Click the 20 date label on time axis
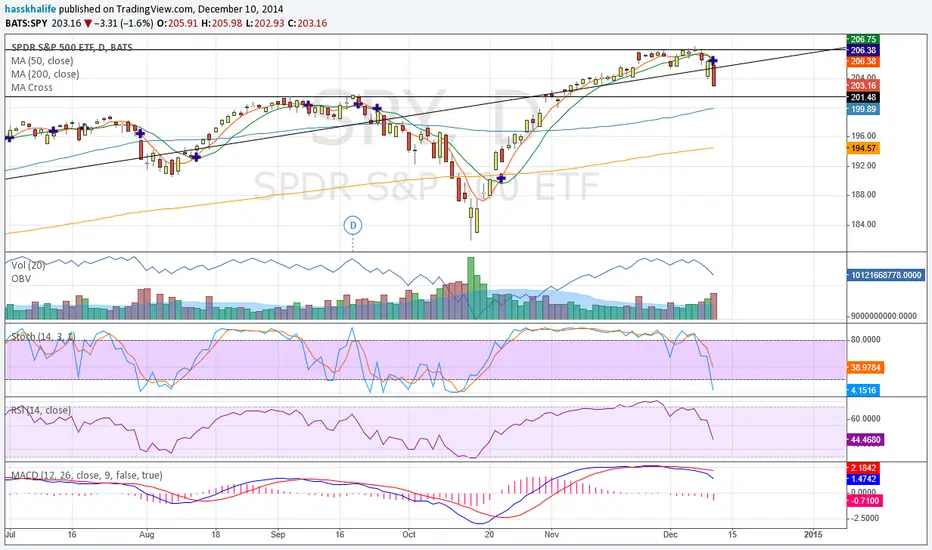 [x=489, y=534]
